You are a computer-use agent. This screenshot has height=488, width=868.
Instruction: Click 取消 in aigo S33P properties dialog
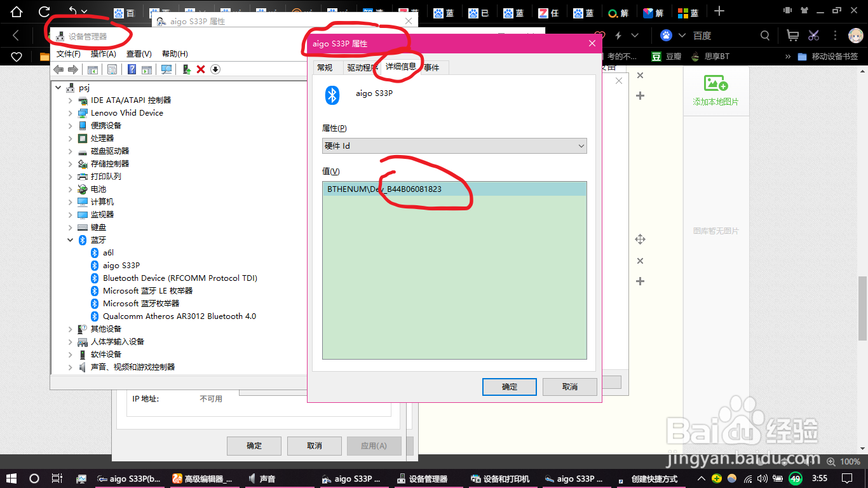[570, 387]
